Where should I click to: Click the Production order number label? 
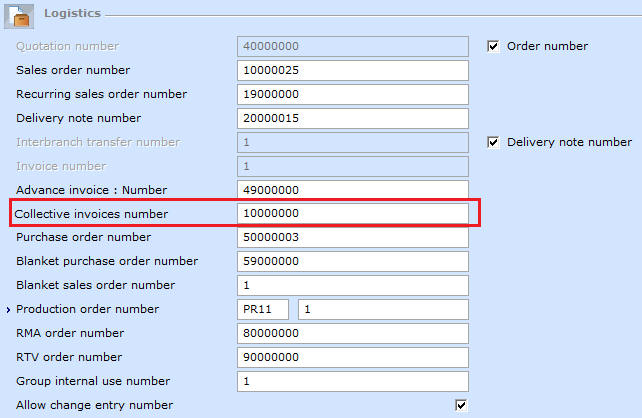pyautogui.click(x=87, y=309)
